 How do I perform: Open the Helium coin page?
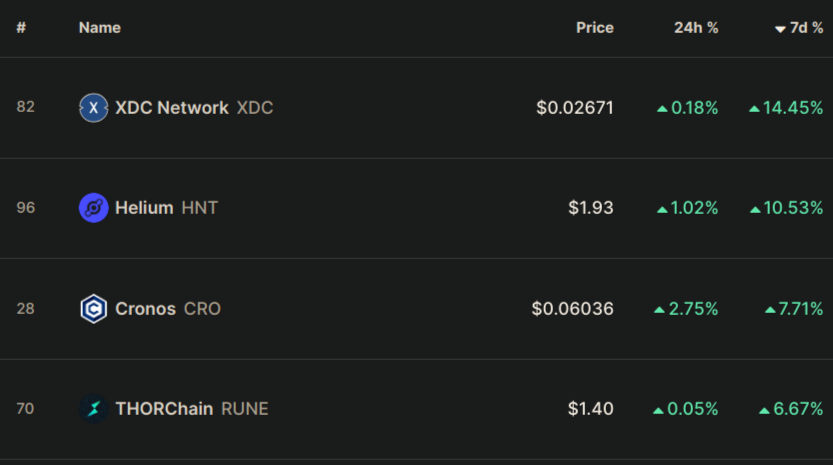coord(144,208)
